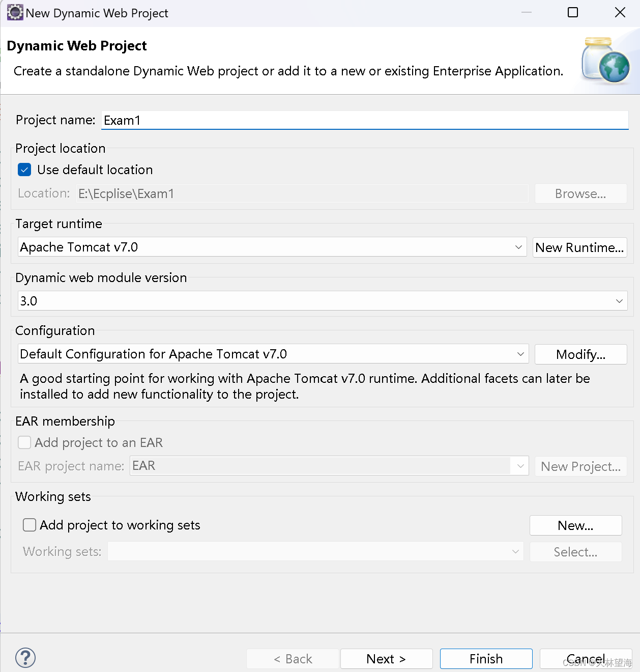This screenshot has width=640, height=672.
Task: Uncheck Use default location
Action: tap(24, 170)
